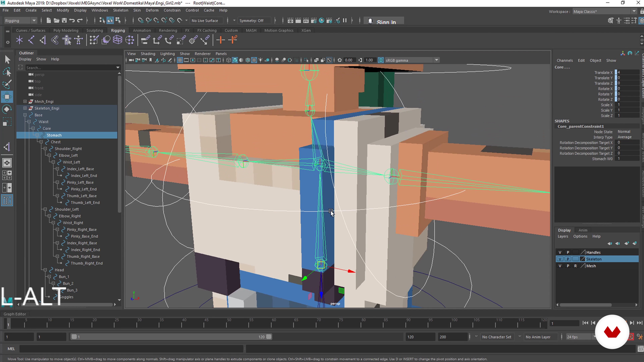Toggle viewport grid display icon
Screen dimensions: 644x362
pos(180,60)
